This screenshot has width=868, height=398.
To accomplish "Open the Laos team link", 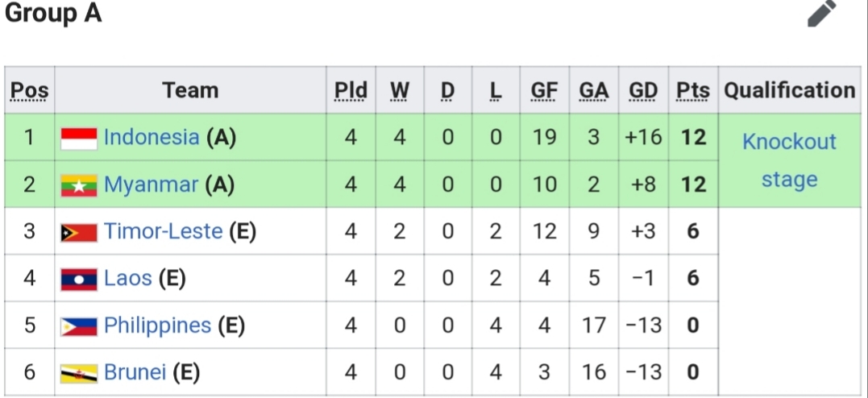I will (128, 278).
